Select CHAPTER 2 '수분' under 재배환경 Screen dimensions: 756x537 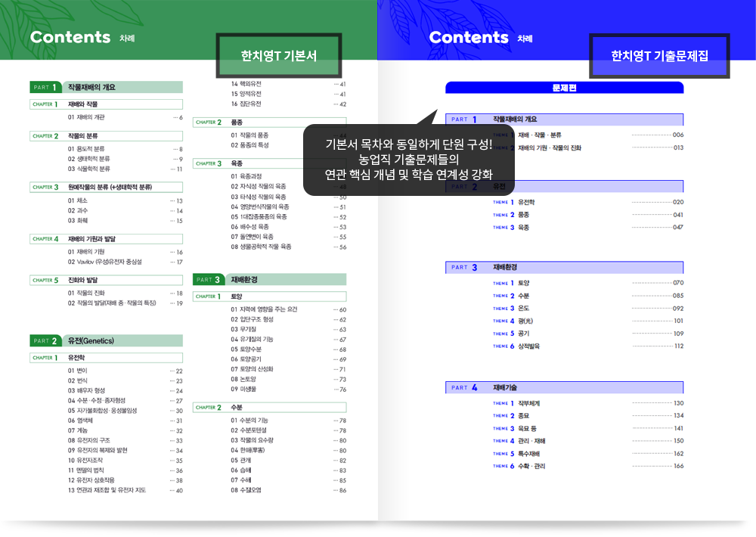tap(269, 407)
